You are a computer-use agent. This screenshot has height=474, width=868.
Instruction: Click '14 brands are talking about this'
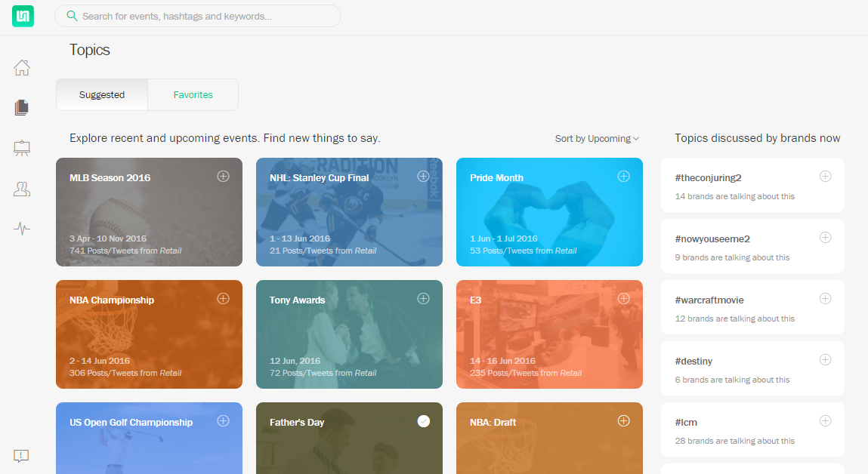[x=734, y=196]
